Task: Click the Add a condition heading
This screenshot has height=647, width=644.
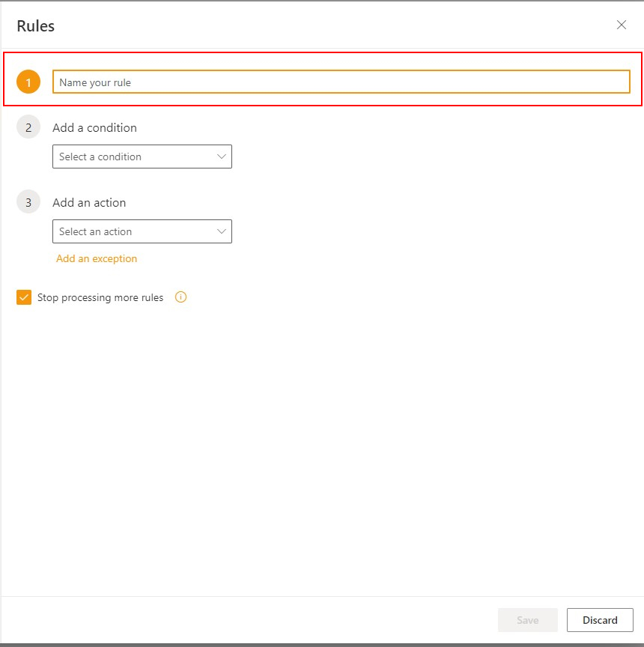Action: (94, 127)
